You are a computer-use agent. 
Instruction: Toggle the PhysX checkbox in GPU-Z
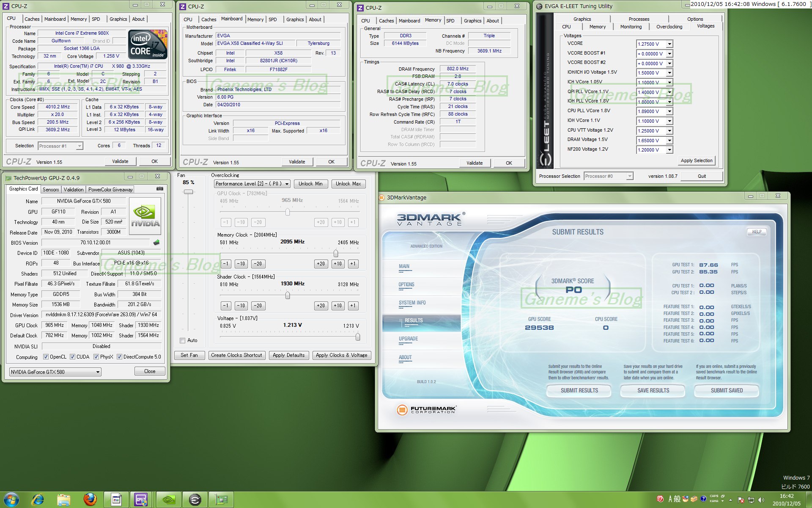coord(96,357)
